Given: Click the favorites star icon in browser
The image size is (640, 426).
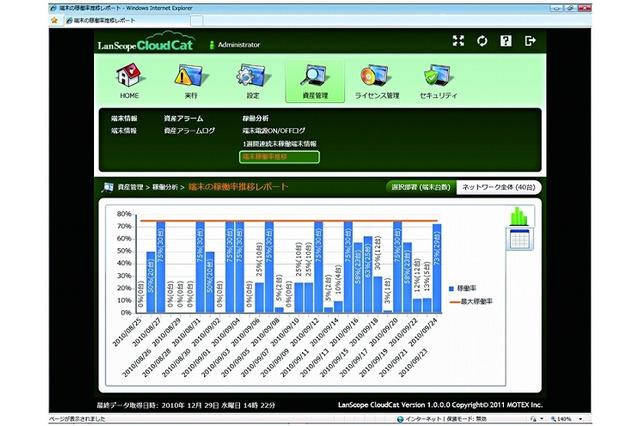Looking at the screenshot, I should (54, 20).
